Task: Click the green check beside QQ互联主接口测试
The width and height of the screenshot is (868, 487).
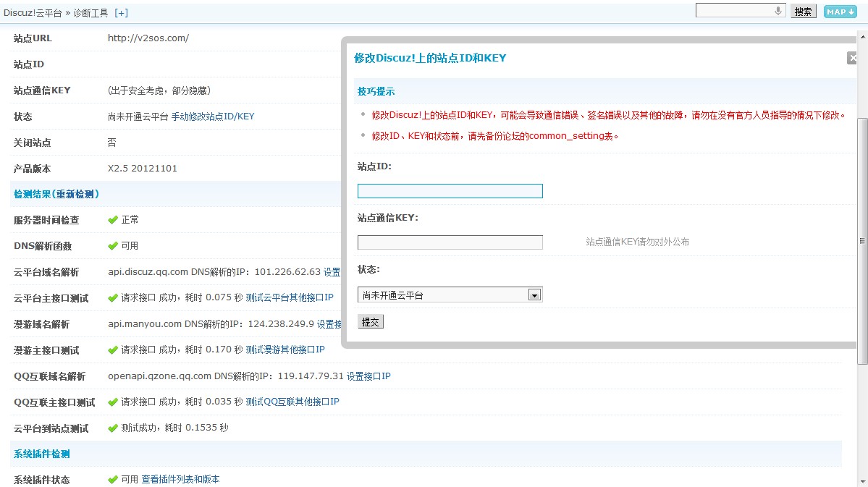Action: pyautogui.click(x=113, y=402)
